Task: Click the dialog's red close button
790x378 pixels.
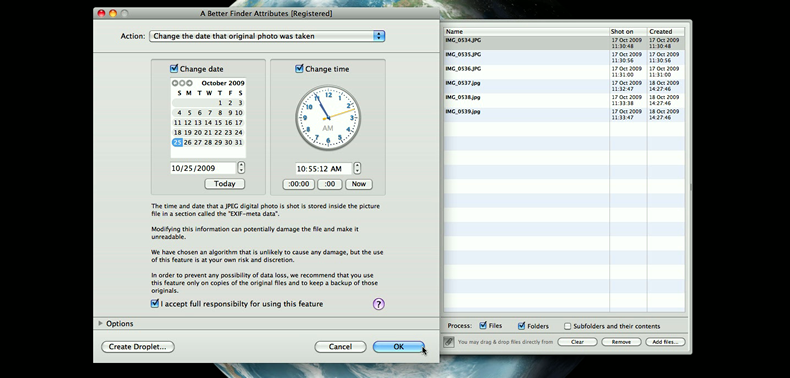Action: [x=101, y=14]
